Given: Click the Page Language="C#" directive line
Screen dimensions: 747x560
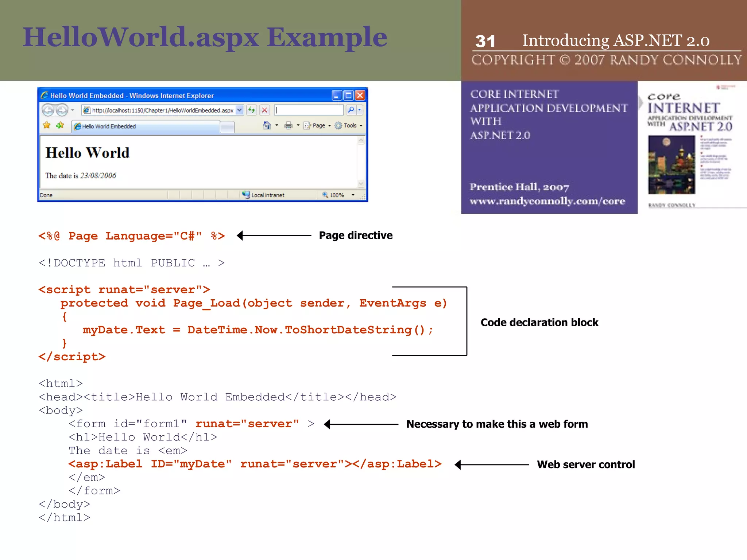Looking at the screenshot, I should tap(132, 236).
